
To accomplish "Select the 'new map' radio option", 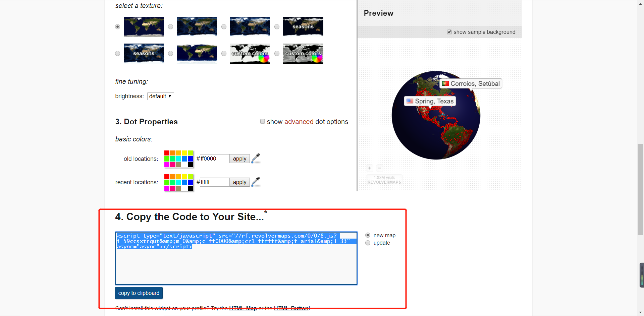I will coord(368,235).
